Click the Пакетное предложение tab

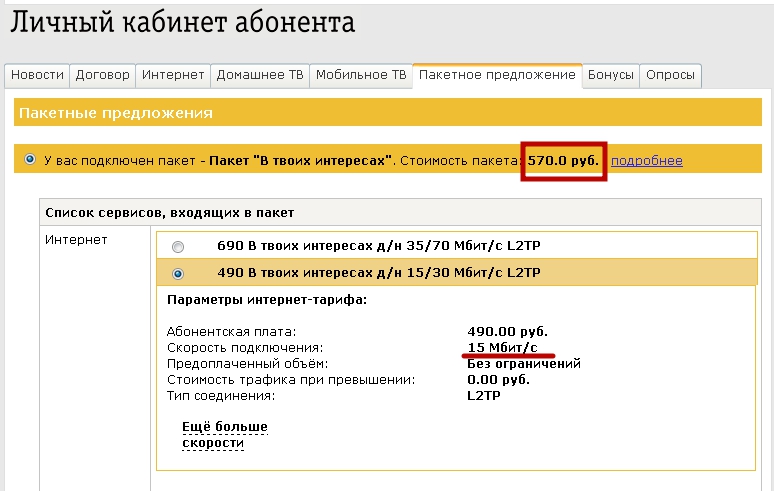pyautogui.click(x=497, y=76)
